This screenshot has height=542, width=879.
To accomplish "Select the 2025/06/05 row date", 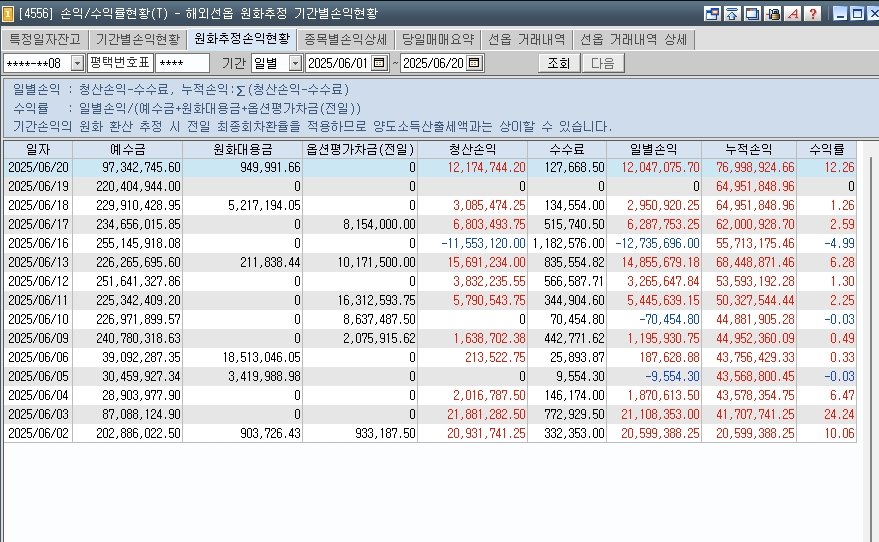I will (x=38, y=377).
